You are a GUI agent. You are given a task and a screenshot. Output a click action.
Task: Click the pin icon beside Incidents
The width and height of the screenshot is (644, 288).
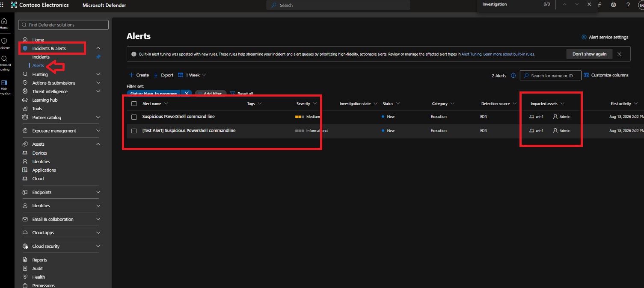(x=98, y=57)
